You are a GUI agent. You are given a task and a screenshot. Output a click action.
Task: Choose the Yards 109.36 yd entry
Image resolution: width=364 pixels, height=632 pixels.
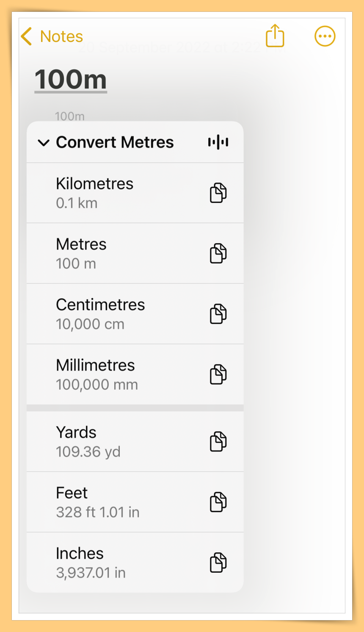135,441
